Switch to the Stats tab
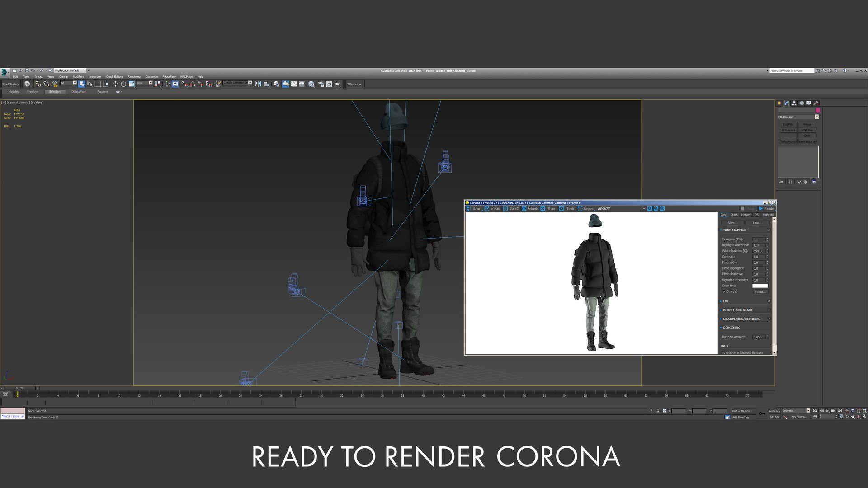The width and height of the screenshot is (868, 488). click(x=734, y=215)
